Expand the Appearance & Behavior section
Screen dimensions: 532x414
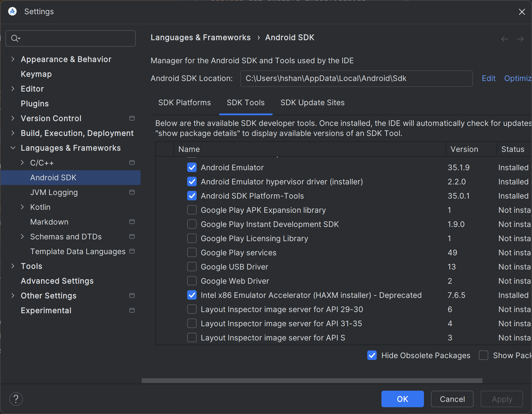(13, 59)
